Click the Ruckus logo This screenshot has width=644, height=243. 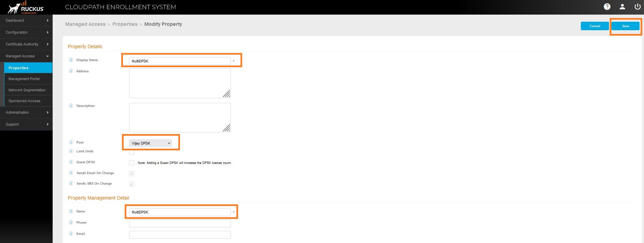26,7
